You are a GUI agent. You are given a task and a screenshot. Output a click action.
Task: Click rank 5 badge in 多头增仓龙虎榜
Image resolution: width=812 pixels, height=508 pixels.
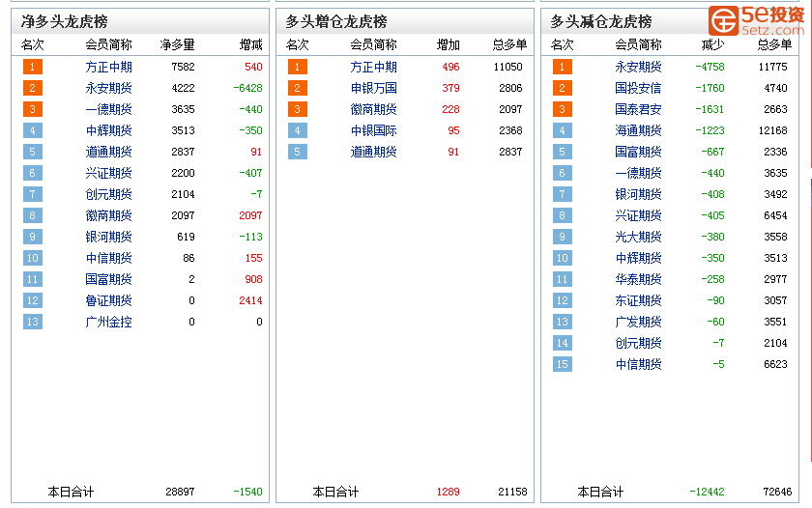pos(298,152)
